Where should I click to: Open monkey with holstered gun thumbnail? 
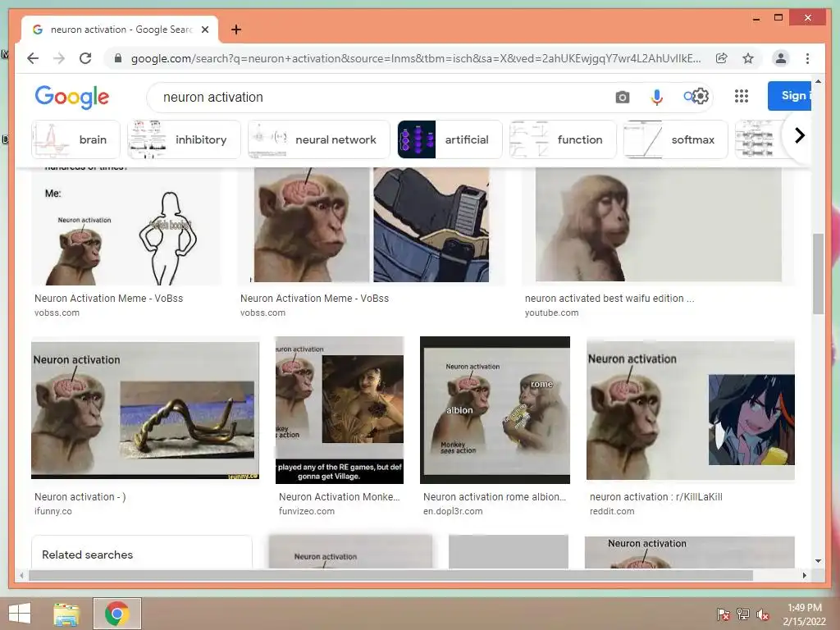(372, 225)
